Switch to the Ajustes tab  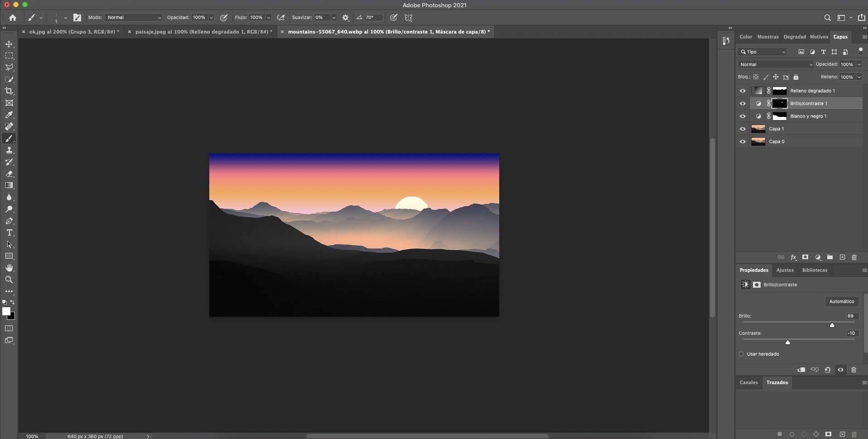point(785,270)
